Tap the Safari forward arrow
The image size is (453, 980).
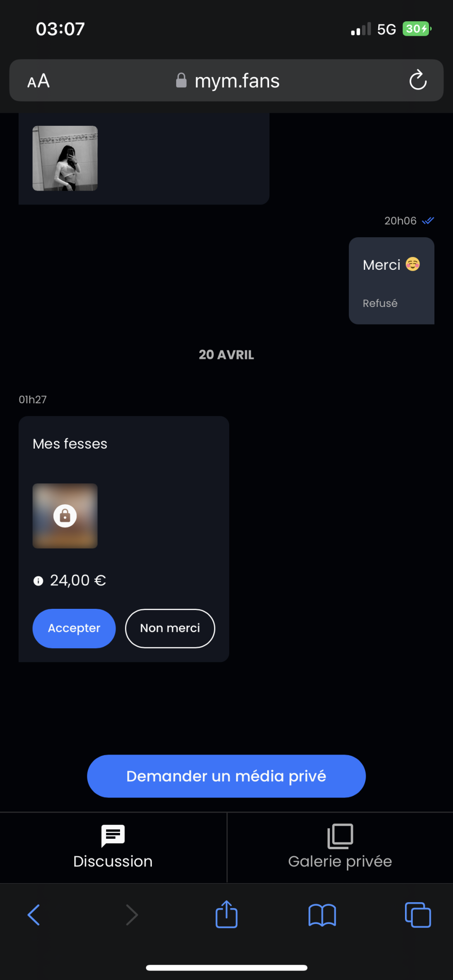point(131,915)
